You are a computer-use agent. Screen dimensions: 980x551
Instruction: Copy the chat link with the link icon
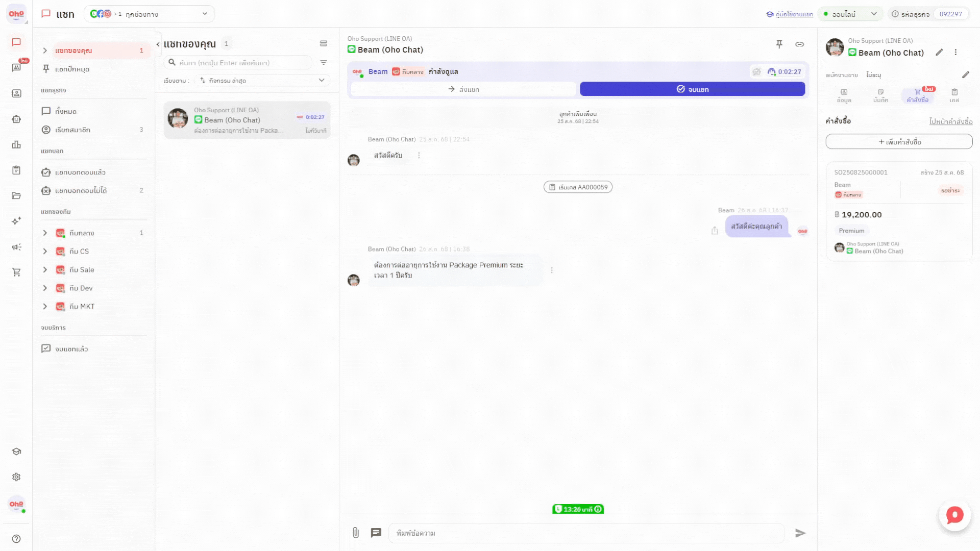[x=800, y=44]
